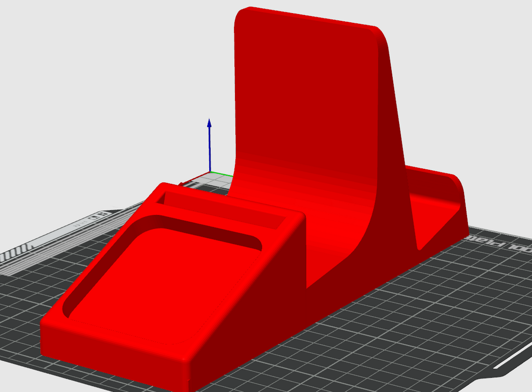
Task: Click the green Y-axis line at origin
Action: pos(221,174)
